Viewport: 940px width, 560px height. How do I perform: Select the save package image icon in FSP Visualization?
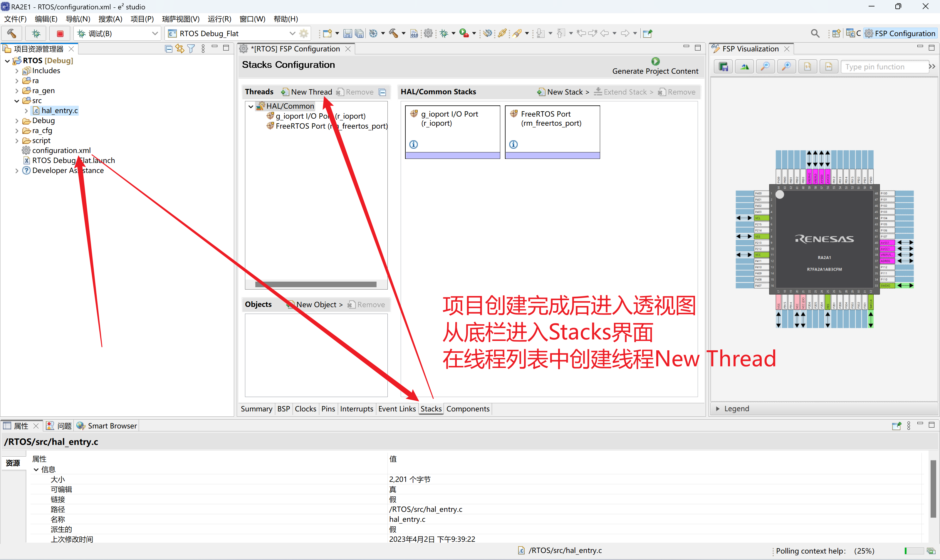point(723,66)
